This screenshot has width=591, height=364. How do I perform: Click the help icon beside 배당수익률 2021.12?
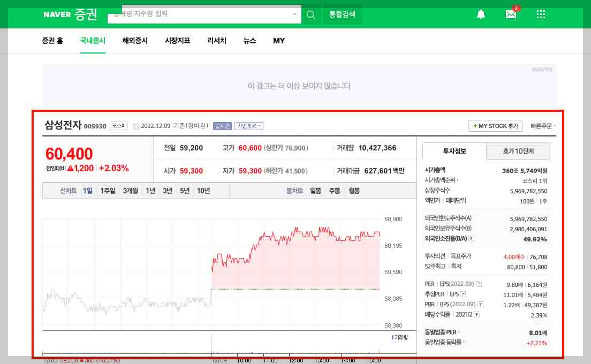pos(477,315)
